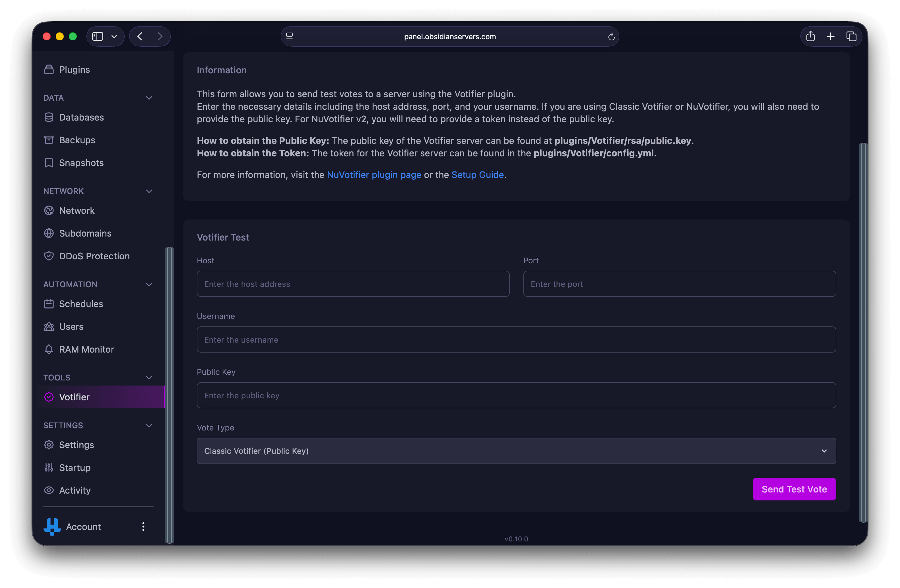900x588 pixels.
Task: Click the Backups archive icon
Action: [x=49, y=140]
